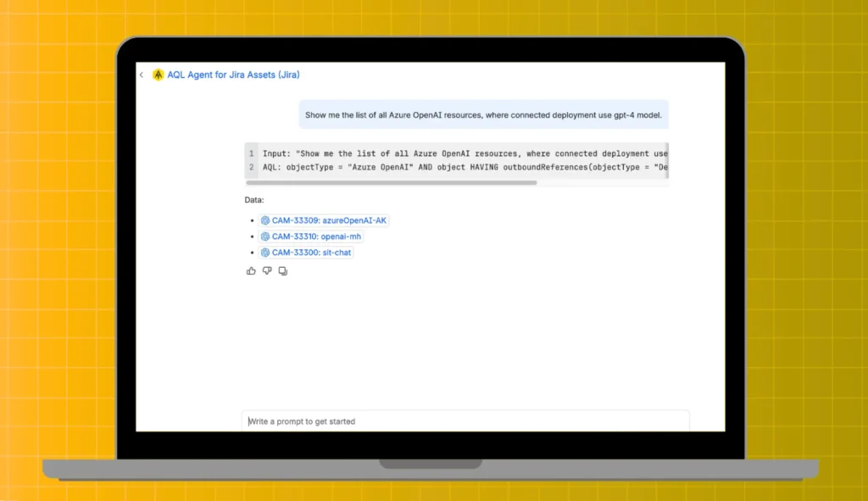Click the 'AQL: objectType' code line
Image resolution: width=868 pixels, height=501 pixels.
[465, 167]
